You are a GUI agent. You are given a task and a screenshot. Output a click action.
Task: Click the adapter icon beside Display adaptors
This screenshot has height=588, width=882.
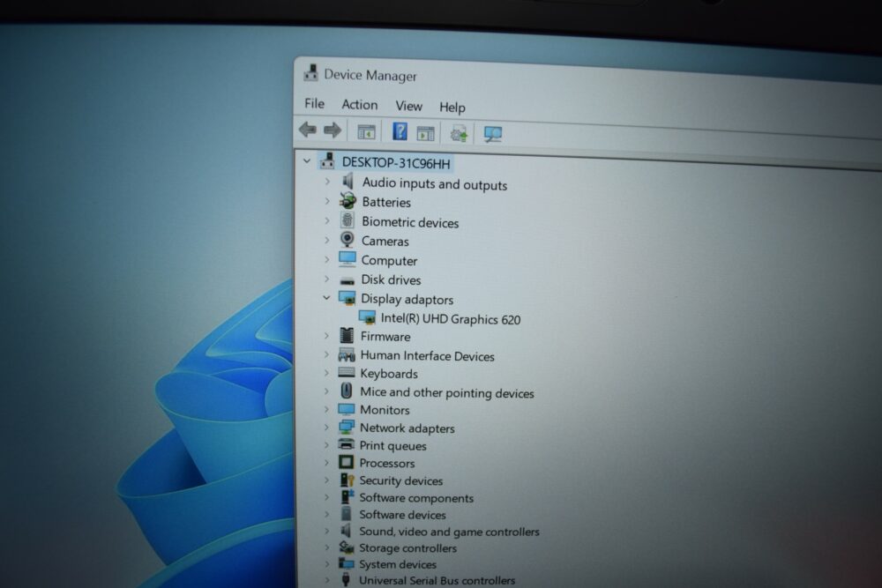[x=347, y=297]
